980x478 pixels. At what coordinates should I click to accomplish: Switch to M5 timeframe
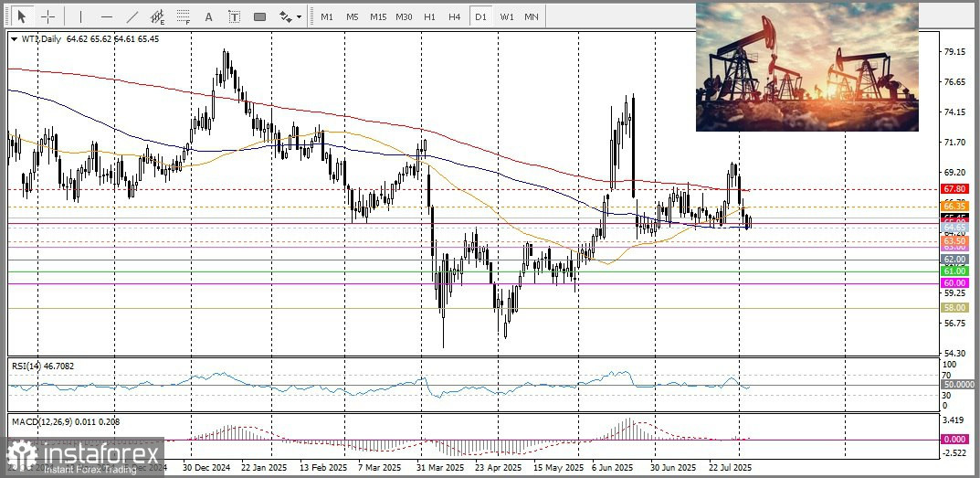(x=353, y=16)
